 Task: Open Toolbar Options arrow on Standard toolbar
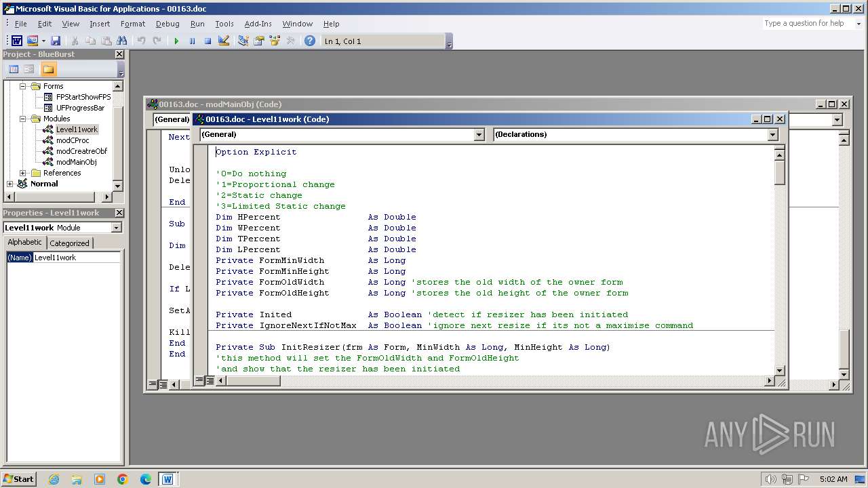point(450,42)
